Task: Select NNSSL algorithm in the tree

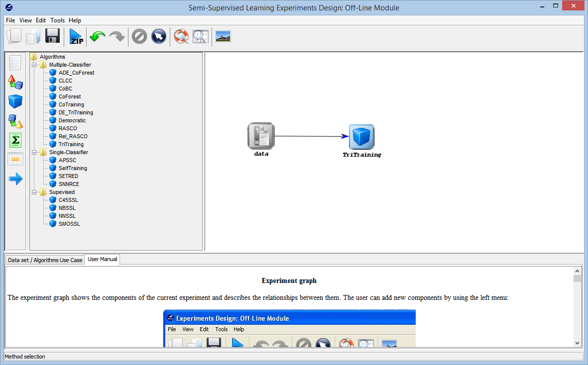Action: tap(67, 216)
